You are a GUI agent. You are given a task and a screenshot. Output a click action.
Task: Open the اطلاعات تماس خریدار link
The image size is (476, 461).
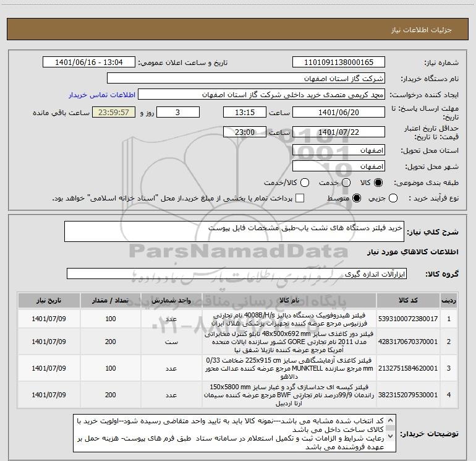[x=102, y=95]
